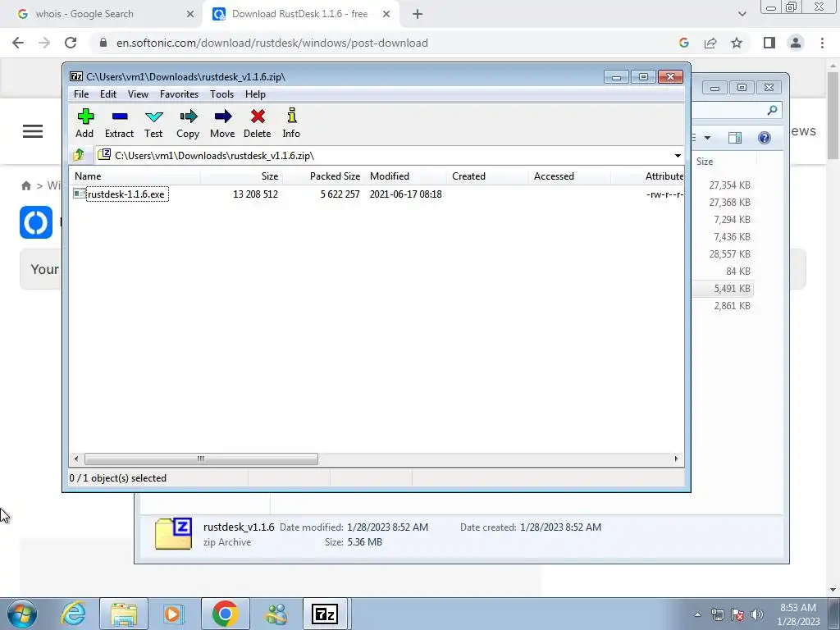Reload the Softonic page
840x630 pixels.
pyautogui.click(x=71, y=43)
